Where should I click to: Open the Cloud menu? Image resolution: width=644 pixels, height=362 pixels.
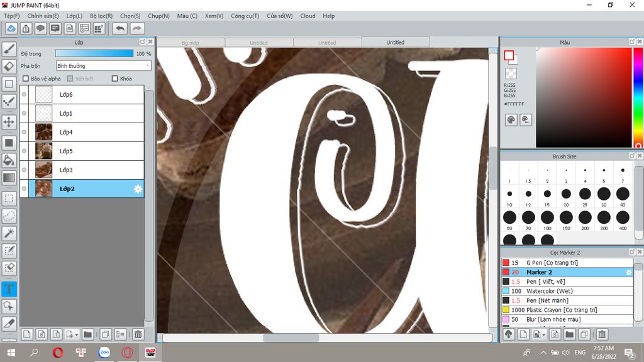click(x=308, y=16)
